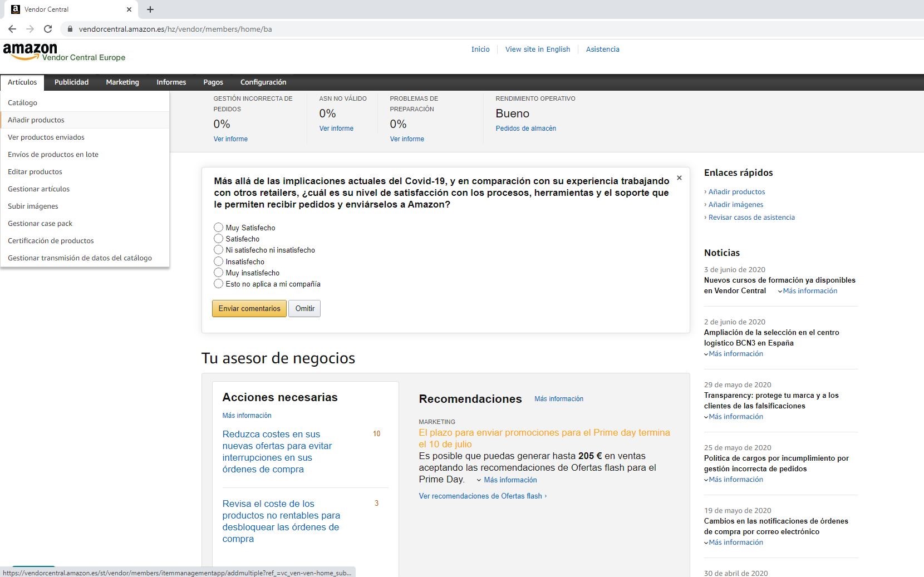Viewport: 924px width, 577px height.
Task: Choose Añadir productos in the dropdown menu
Action: (85, 120)
